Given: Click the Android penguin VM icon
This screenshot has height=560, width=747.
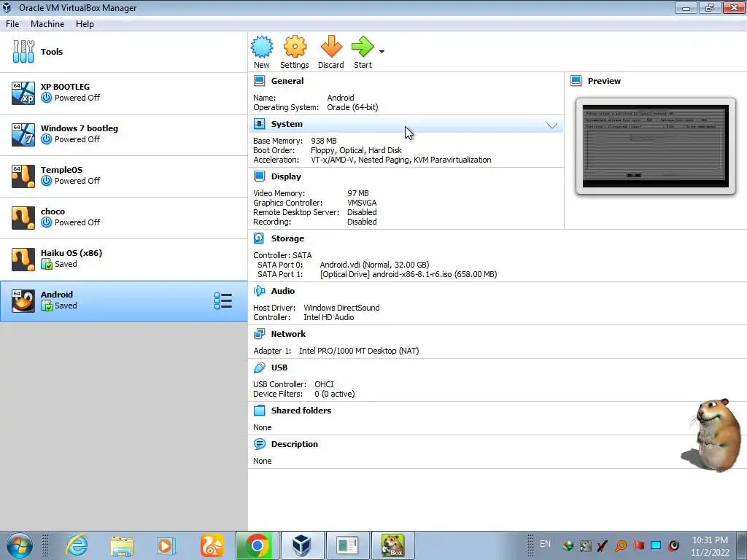Looking at the screenshot, I should (23, 301).
